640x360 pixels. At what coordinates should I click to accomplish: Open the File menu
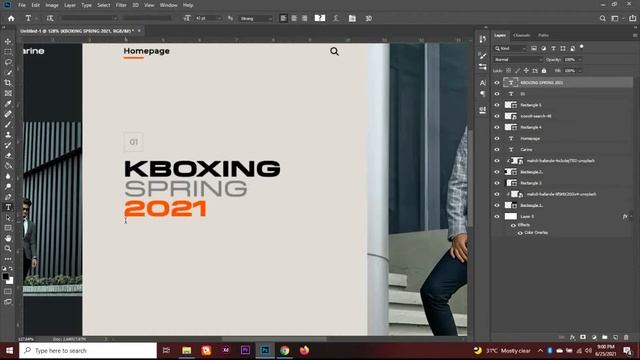point(22,5)
